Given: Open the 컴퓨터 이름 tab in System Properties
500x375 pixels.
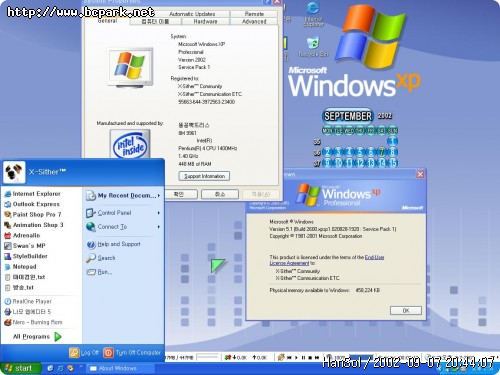Looking at the screenshot, I should point(155,21).
